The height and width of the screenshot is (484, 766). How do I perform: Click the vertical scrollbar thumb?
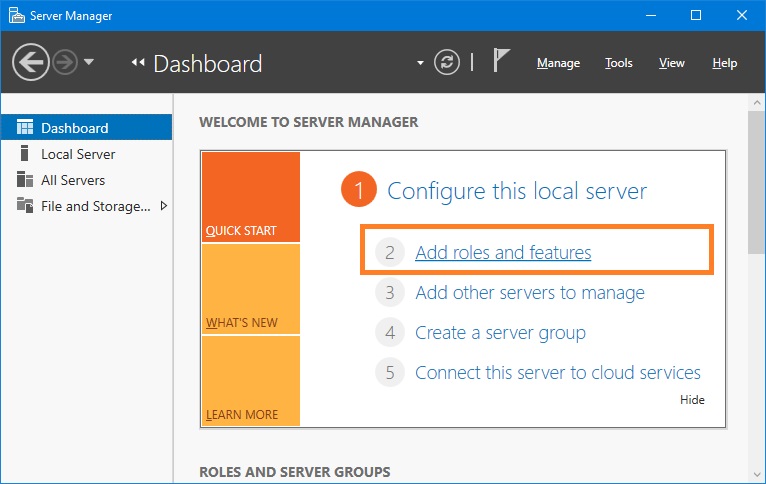pyautogui.click(x=757, y=182)
